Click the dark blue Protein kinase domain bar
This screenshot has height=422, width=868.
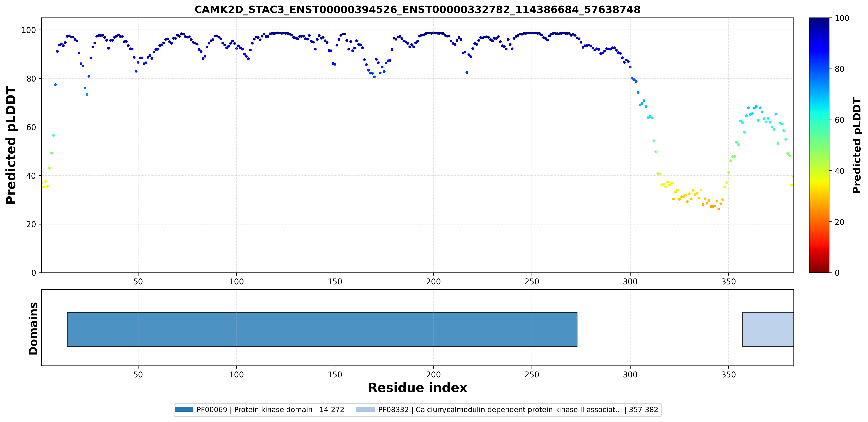coord(322,329)
